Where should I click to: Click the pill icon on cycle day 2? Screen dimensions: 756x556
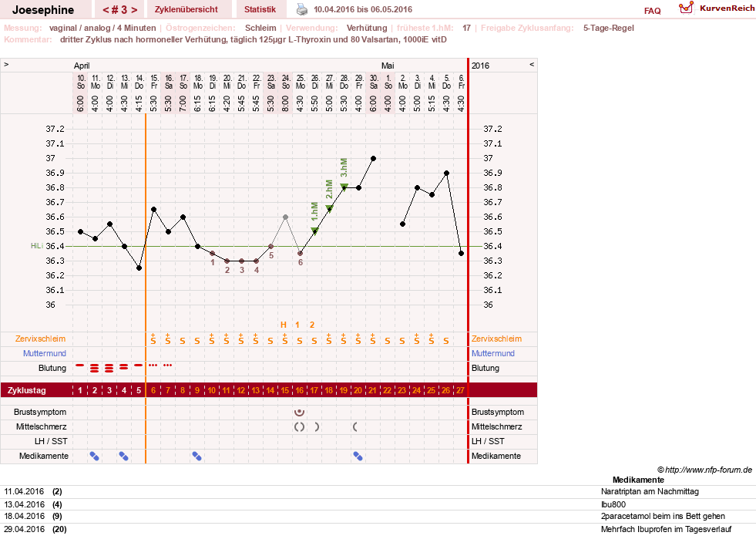(95, 456)
